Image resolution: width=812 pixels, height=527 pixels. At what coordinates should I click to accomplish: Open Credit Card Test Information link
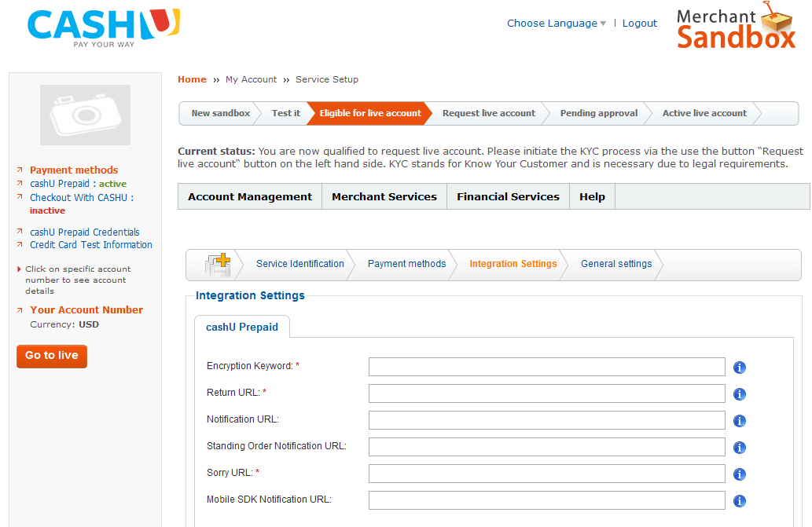[x=91, y=244]
